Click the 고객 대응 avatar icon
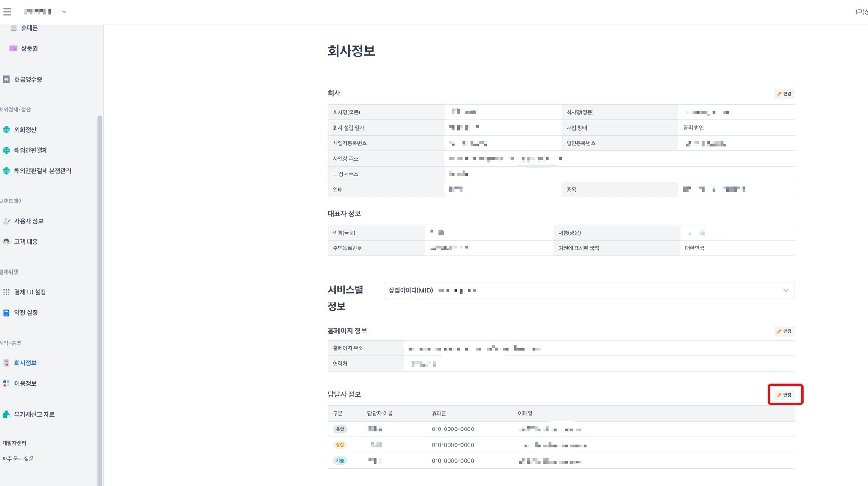The height and width of the screenshot is (486, 868). pyautogui.click(x=6, y=242)
